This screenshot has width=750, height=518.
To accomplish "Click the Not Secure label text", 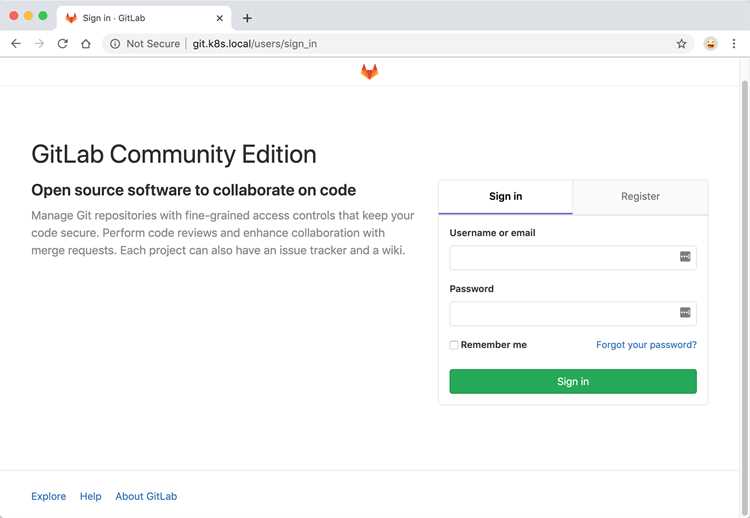I will click(x=153, y=44).
